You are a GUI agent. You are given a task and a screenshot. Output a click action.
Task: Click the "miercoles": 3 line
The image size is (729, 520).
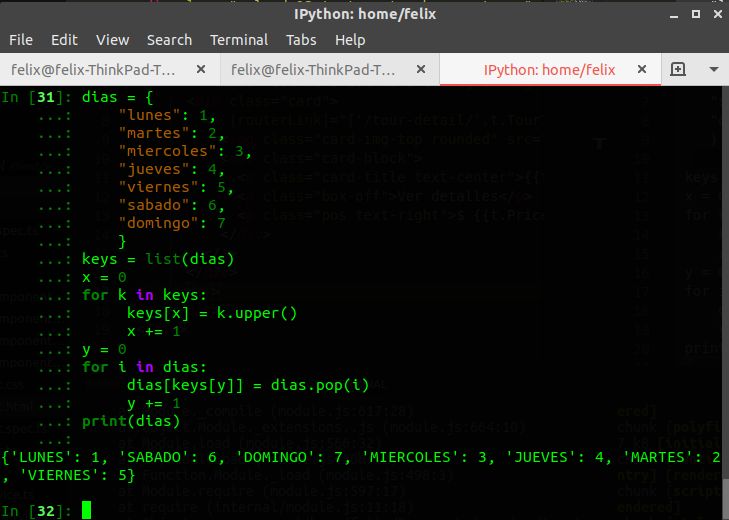(185, 151)
